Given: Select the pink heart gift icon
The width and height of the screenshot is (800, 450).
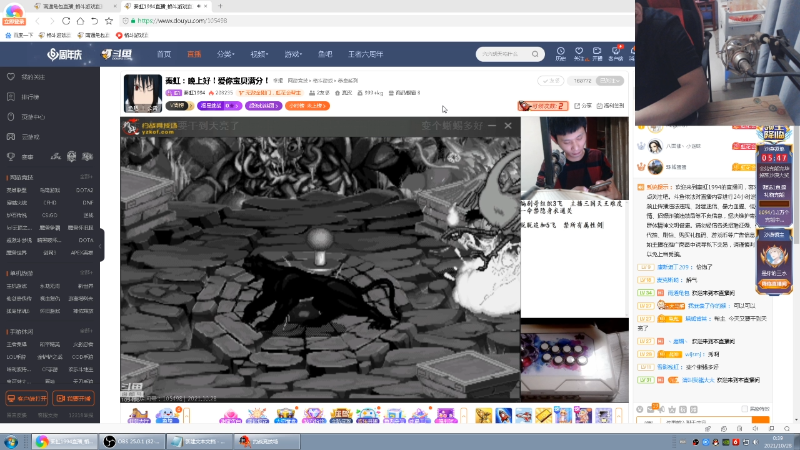Looking at the screenshot, I should pos(230,416).
